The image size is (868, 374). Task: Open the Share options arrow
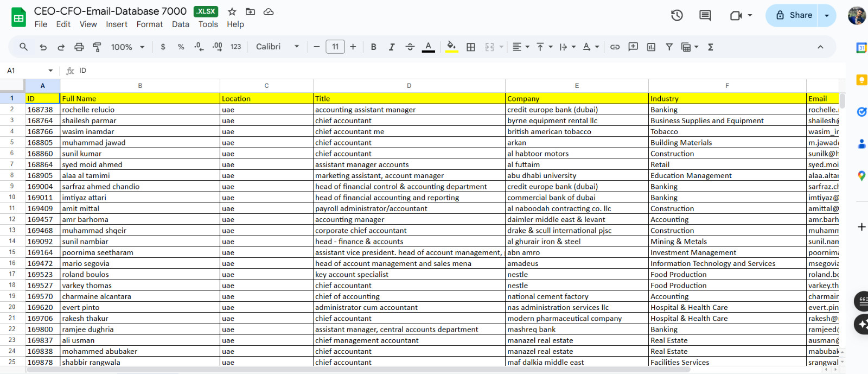[827, 15]
